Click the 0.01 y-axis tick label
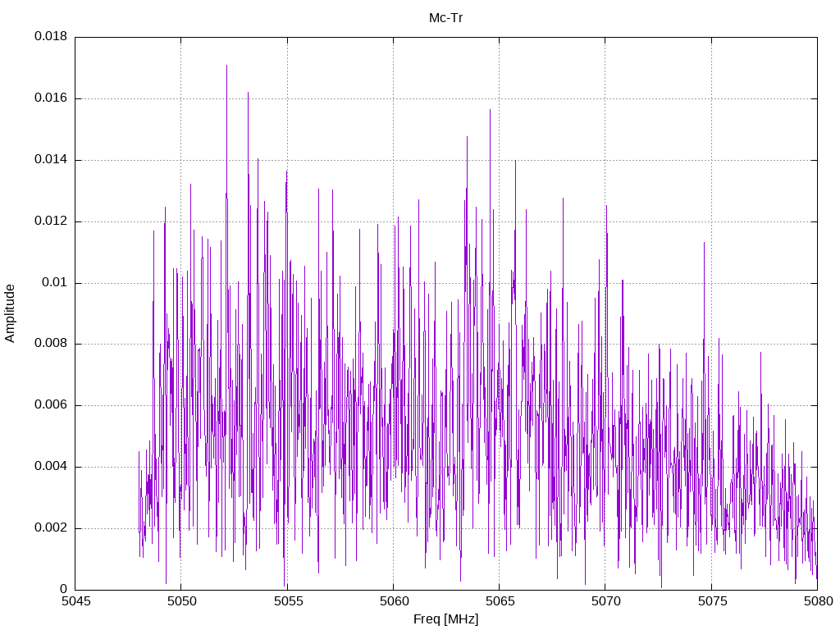The width and height of the screenshot is (840, 630). [x=55, y=282]
